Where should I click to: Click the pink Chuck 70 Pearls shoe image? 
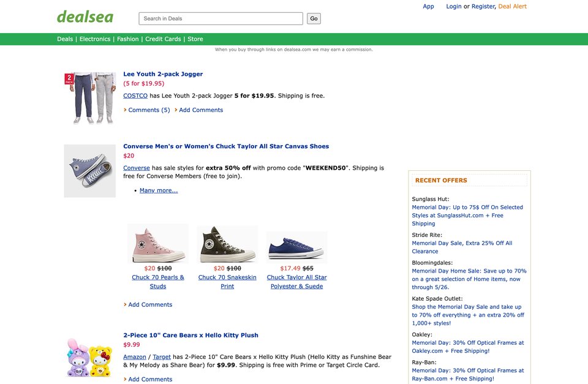pyautogui.click(x=158, y=244)
